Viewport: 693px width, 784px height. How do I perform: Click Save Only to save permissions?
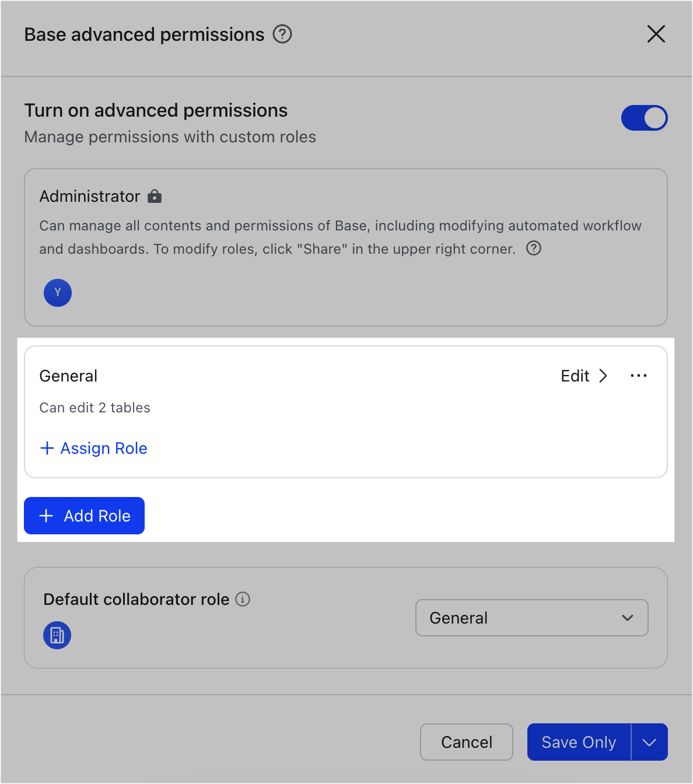pyautogui.click(x=578, y=742)
